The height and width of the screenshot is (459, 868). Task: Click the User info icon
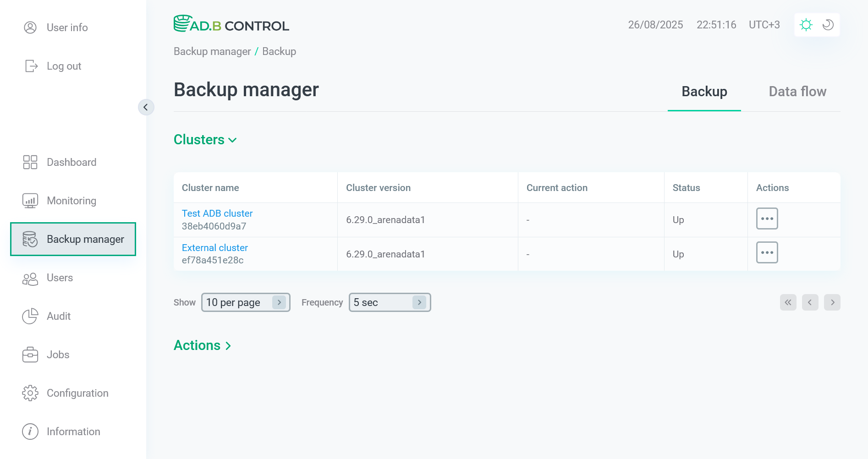30,27
